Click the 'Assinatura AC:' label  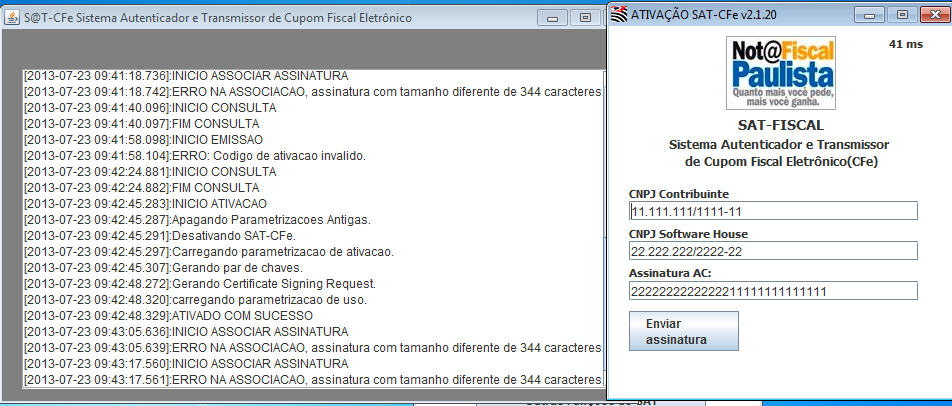tap(670, 274)
